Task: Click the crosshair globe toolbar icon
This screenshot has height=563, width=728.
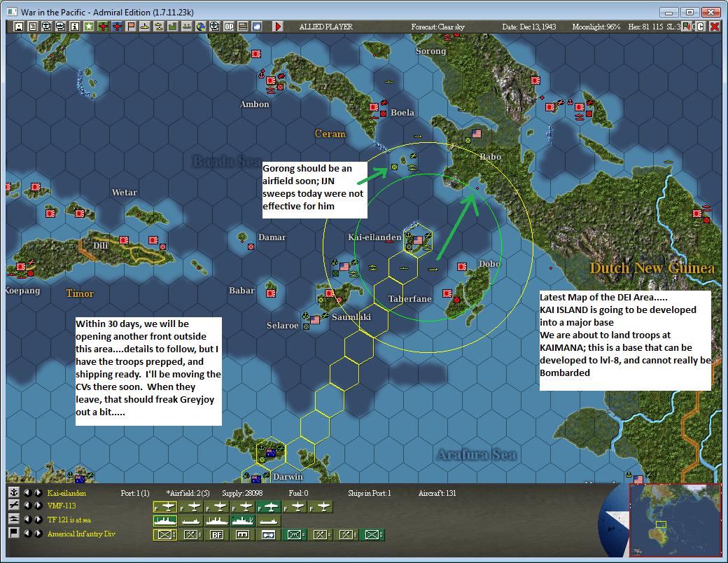Action: [x=214, y=27]
